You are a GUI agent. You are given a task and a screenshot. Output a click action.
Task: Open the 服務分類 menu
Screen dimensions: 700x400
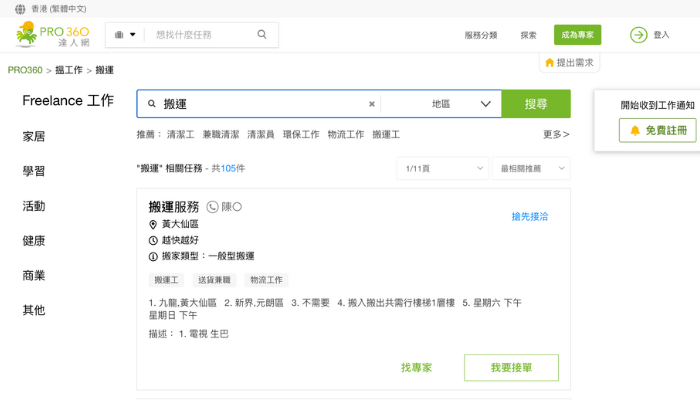point(481,35)
